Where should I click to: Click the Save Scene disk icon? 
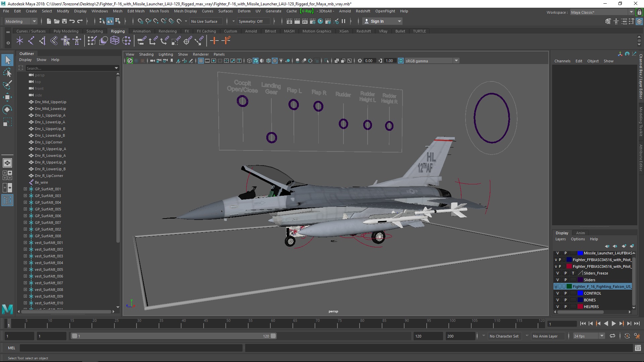[64, 21]
